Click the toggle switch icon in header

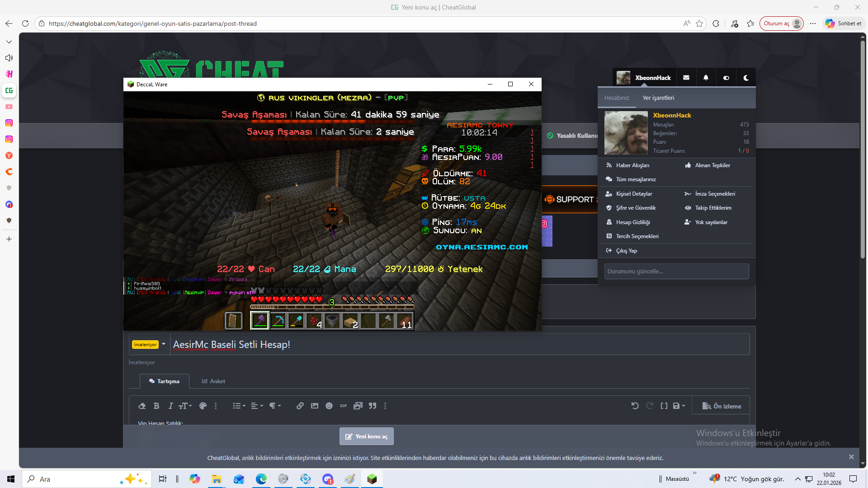tap(726, 78)
